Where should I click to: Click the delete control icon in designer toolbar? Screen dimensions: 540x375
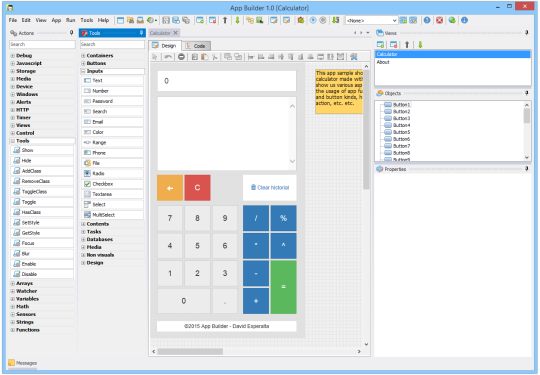click(x=181, y=57)
